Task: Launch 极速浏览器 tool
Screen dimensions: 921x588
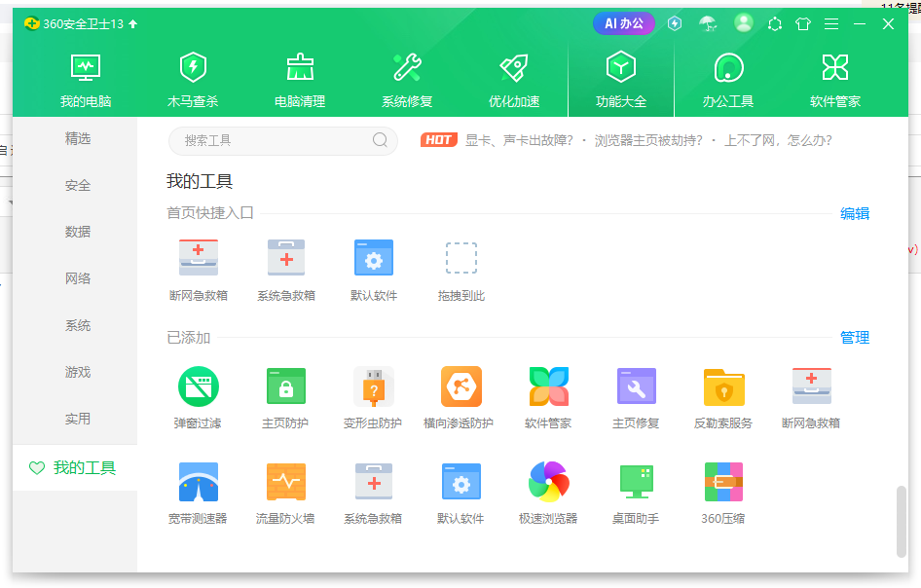Action: click(548, 493)
